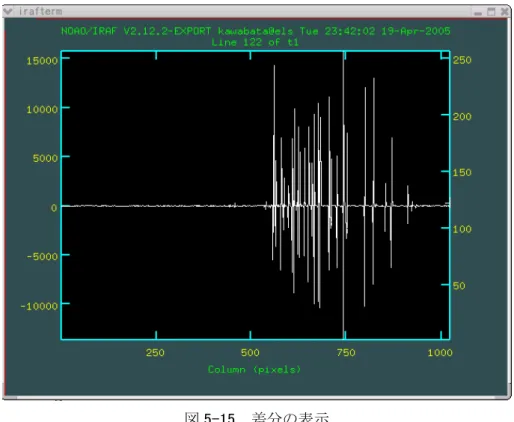
Task: Click the figure caption 図 5-15
Action: (257, 417)
